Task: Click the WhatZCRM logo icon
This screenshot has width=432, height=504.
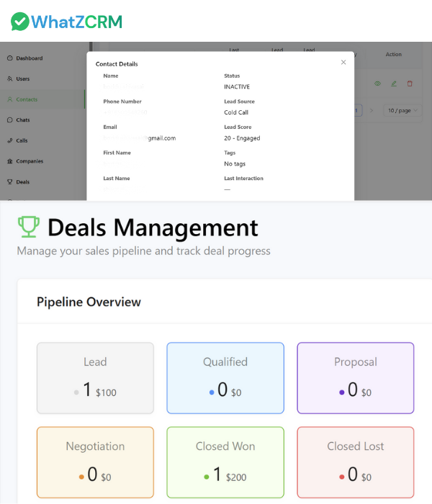Action: (20, 22)
